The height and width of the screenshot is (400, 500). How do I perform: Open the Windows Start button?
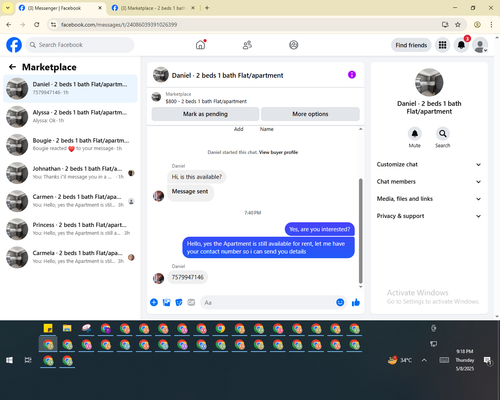(9, 360)
